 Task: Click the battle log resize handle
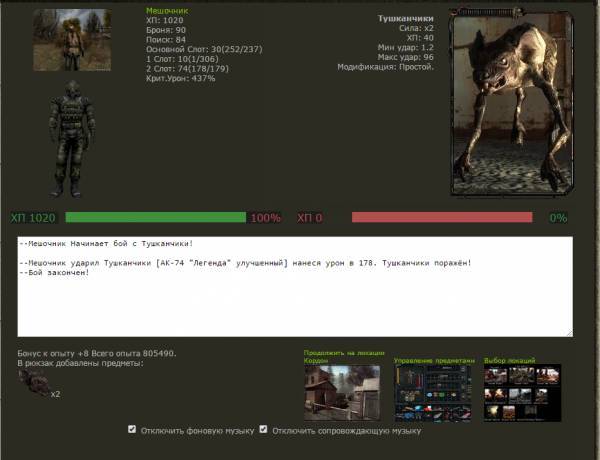pyautogui.click(x=569, y=333)
